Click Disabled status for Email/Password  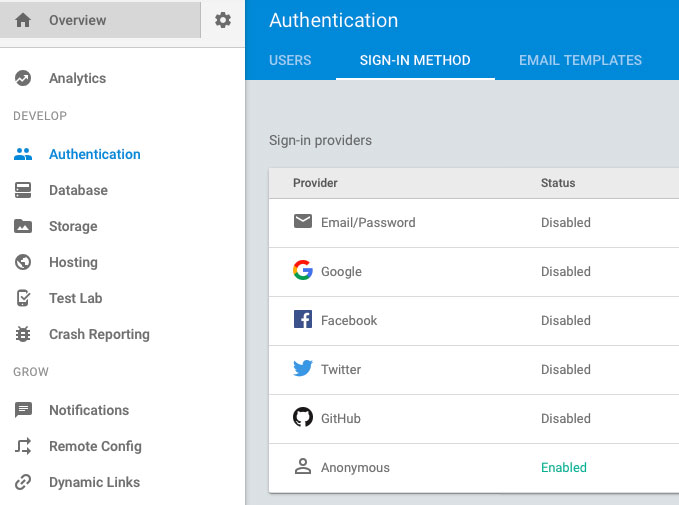tap(566, 222)
